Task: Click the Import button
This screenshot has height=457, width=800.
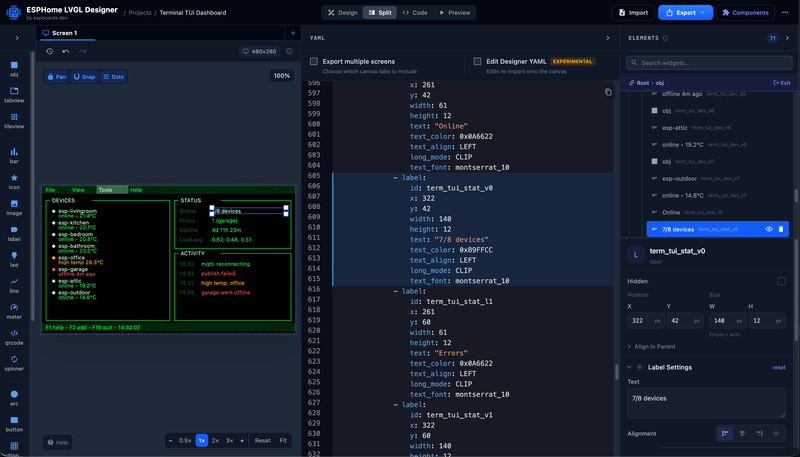Action: click(633, 13)
